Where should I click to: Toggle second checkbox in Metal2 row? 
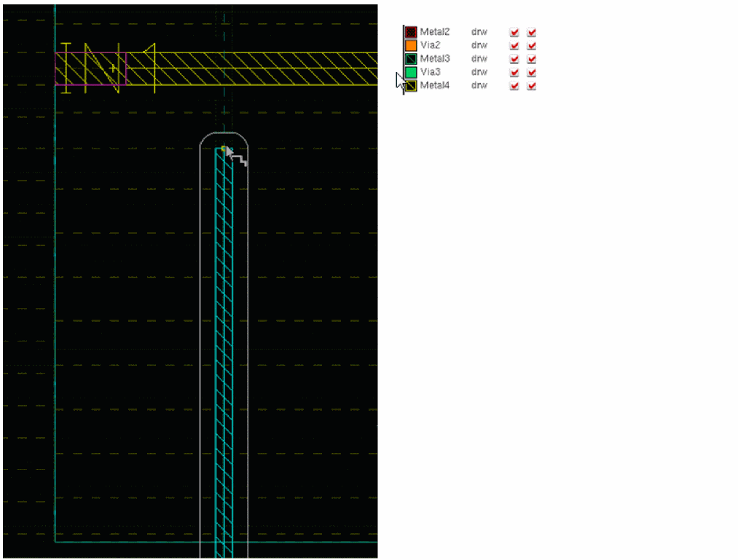(x=532, y=33)
